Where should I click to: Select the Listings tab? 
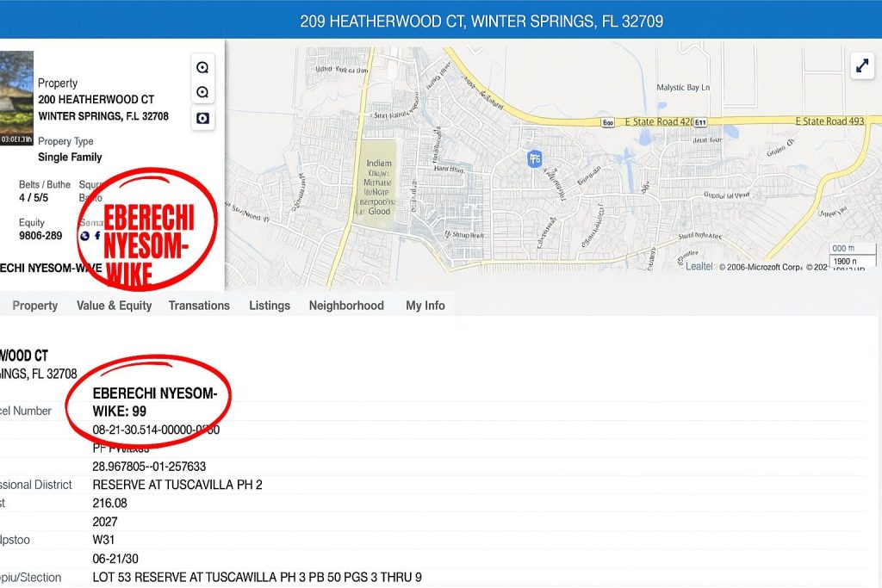270,306
